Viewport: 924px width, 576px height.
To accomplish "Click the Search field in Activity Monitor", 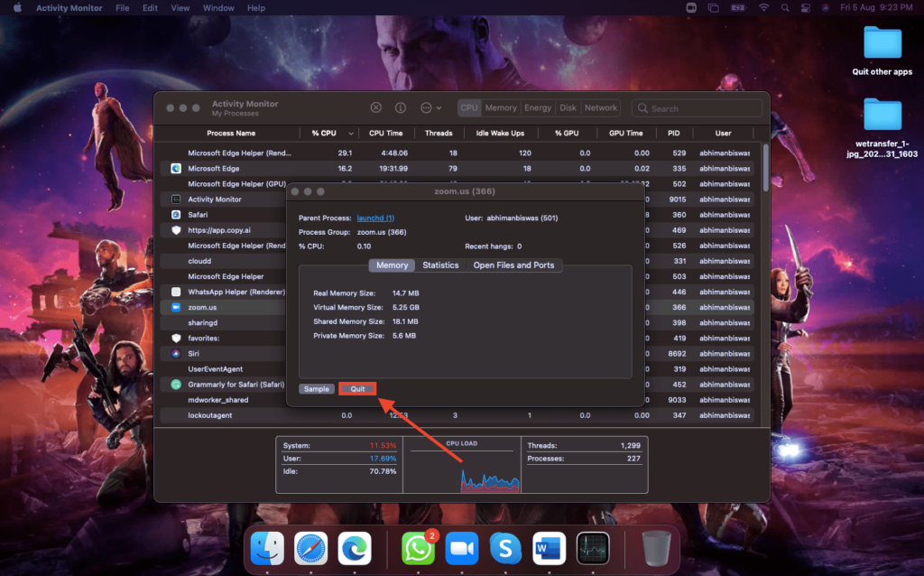I will [x=695, y=108].
